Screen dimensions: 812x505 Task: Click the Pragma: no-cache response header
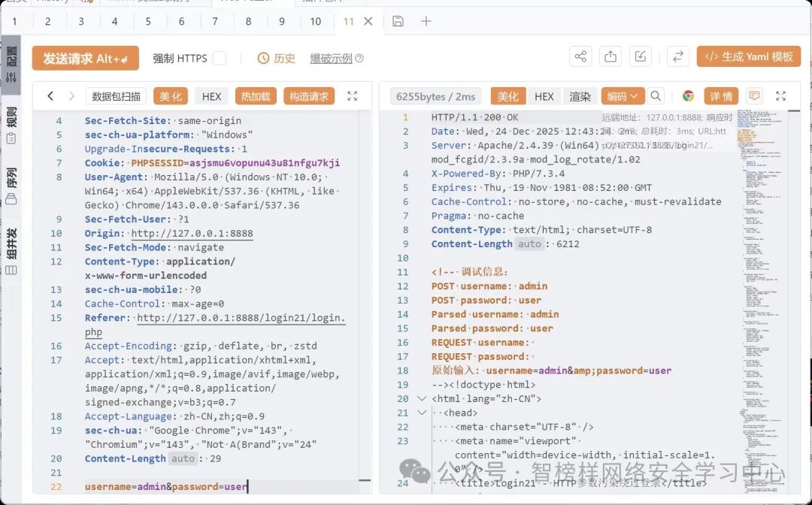pos(477,216)
